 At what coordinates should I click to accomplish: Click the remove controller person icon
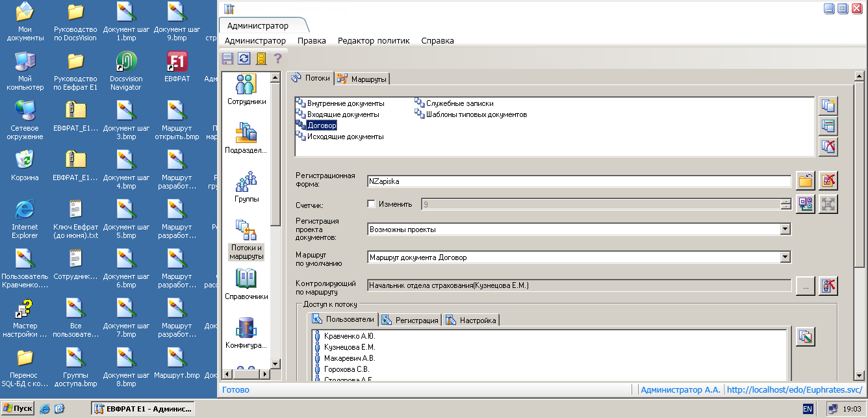[x=828, y=285]
